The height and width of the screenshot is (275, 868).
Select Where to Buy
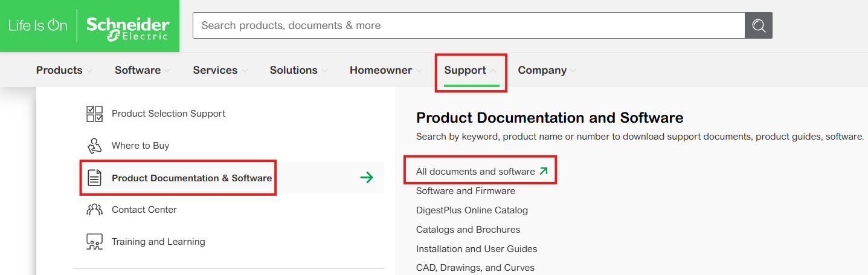(x=140, y=146)
